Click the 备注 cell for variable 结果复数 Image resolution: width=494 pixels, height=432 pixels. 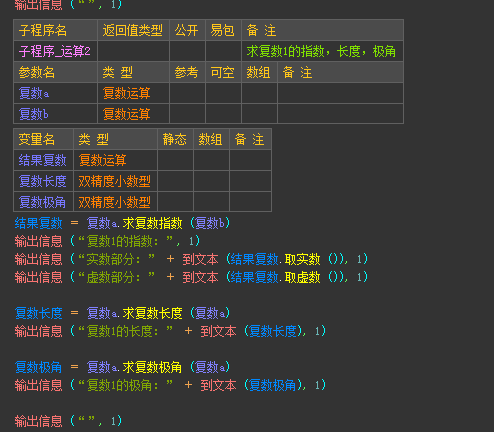pyautogui.click(x=250, y=160)
